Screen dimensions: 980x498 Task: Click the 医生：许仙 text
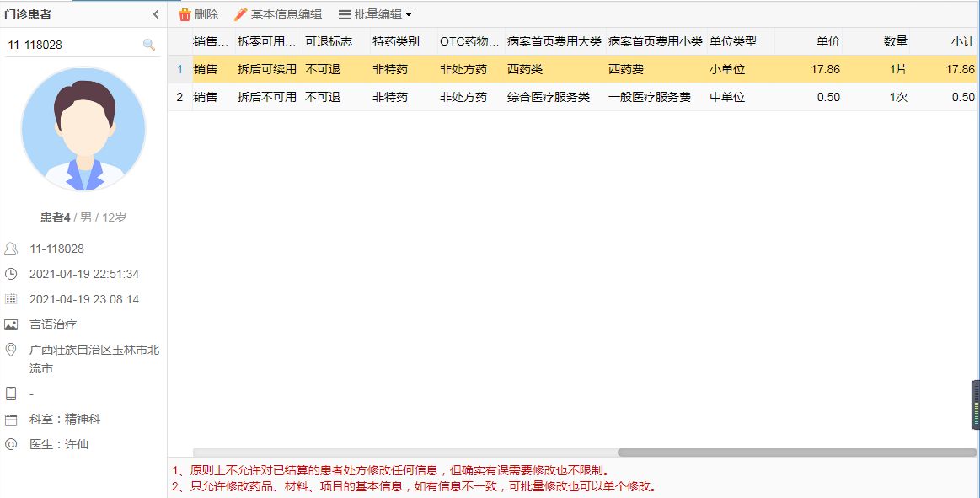point(59,444)
